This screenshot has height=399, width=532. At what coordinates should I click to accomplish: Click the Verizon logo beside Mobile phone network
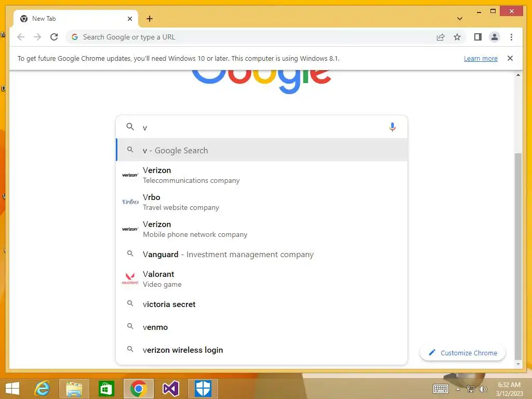click(x=130, y=229)
